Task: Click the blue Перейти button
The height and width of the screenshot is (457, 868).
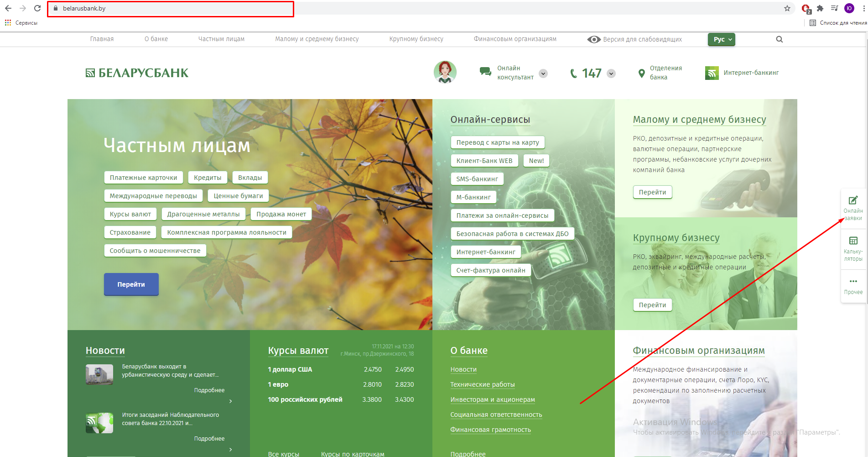Action: 131,284
